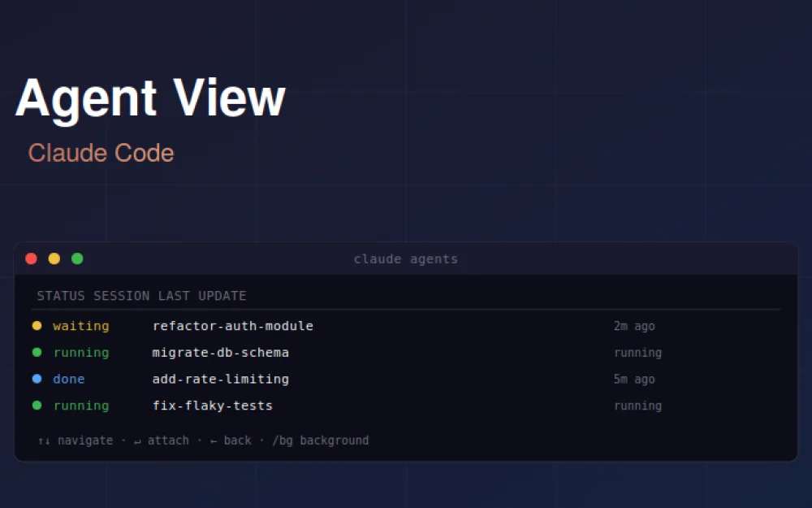812x508 pixels.
Task: Click the red close window dot
Action: click(x=31, y=258)
